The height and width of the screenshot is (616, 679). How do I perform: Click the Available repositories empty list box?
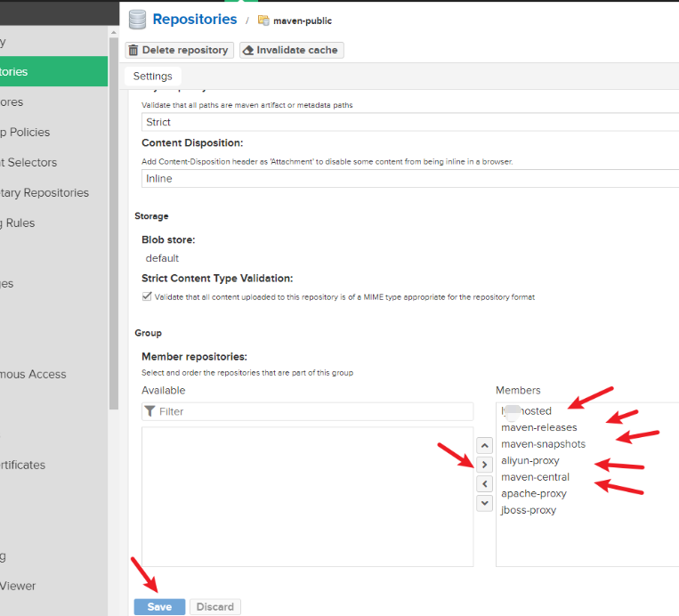[307, 497]
